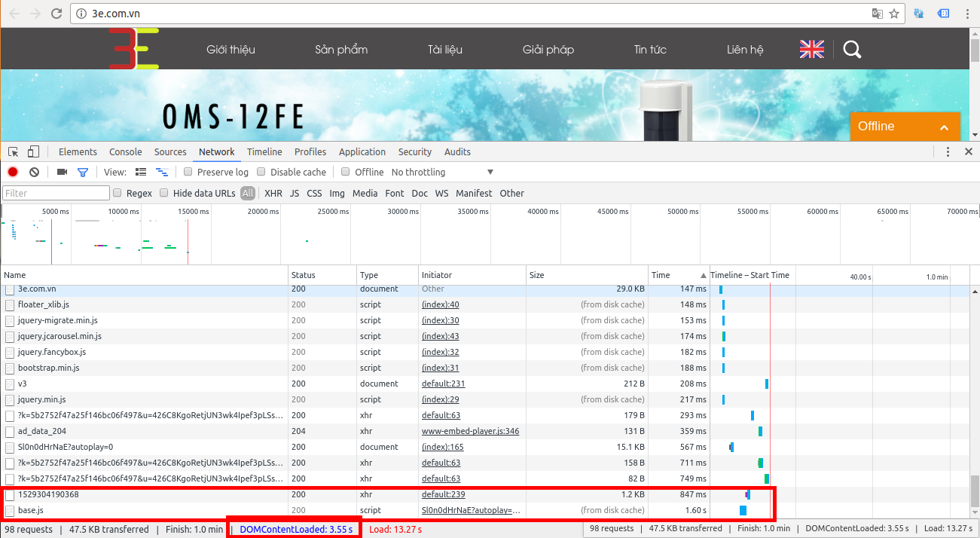Go to the Application tab
The image size is (980, 538).
(x=362, y=151)
